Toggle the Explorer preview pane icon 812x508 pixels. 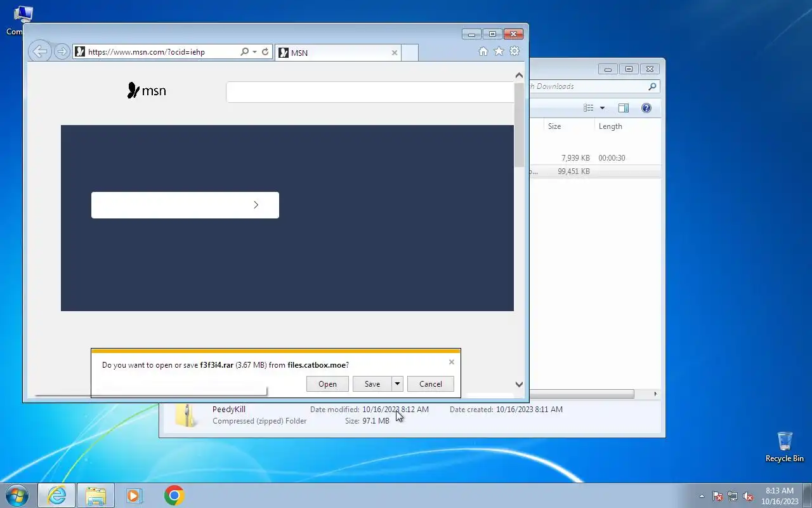(624, 108)
